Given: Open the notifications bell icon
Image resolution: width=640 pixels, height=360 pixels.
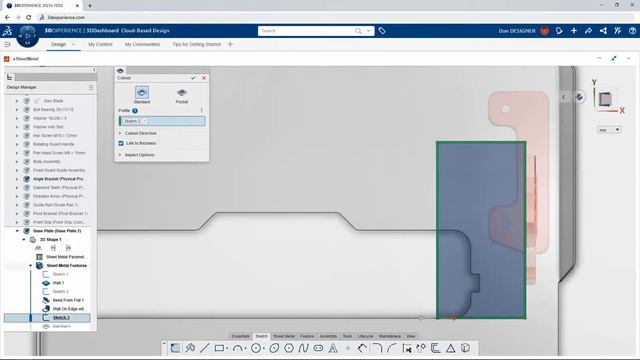Looking at the screenshot, I should tap(559, 31).
